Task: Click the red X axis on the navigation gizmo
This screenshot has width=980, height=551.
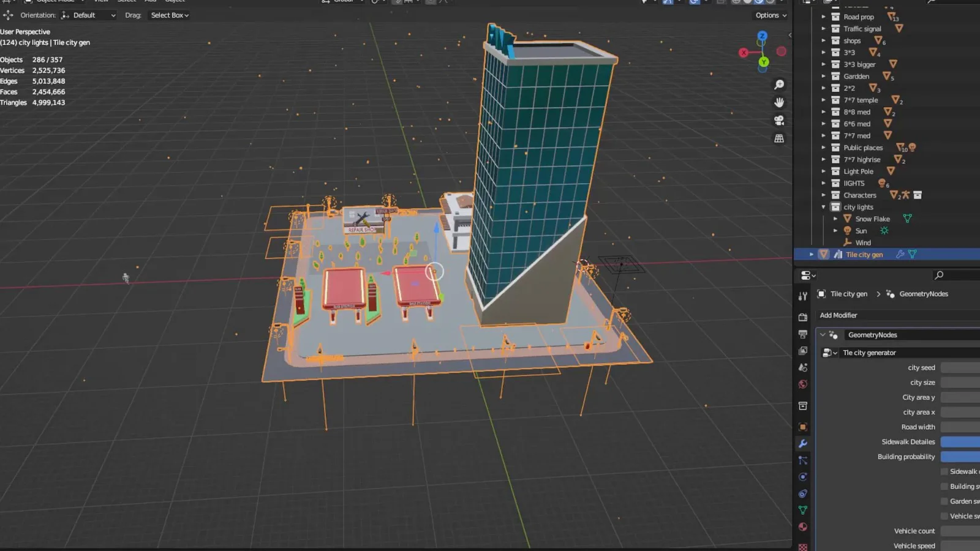Action: [744, 53]
